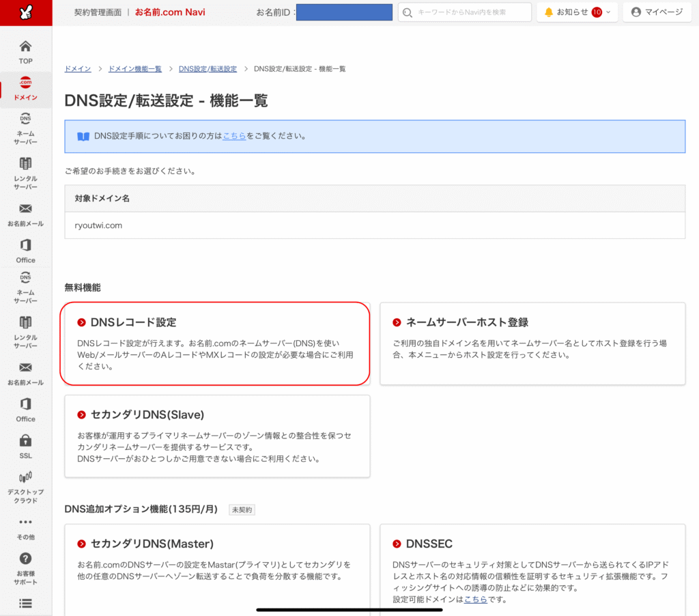The width and height of the screenshot is (699, 616).
Task: Click the 対象ドメイン名 table header
Action: (x=102, y=199)
